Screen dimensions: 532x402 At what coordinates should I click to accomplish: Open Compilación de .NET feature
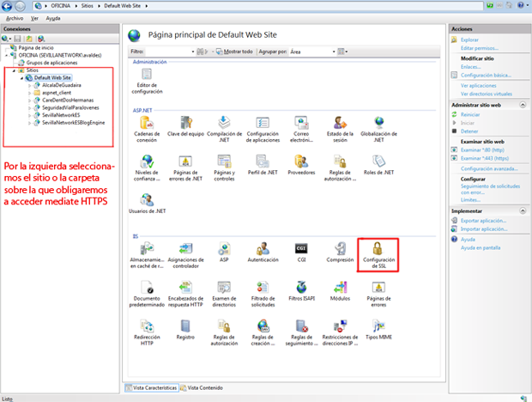click(224, 129)
